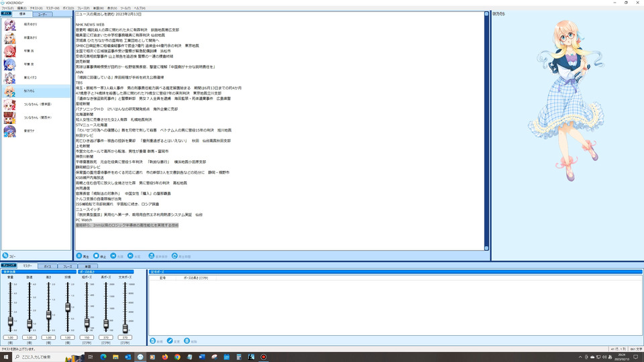This screenshot has width=644, height=362.
Task: Select the 東北イタコ voice avatar
Action: 10,78
